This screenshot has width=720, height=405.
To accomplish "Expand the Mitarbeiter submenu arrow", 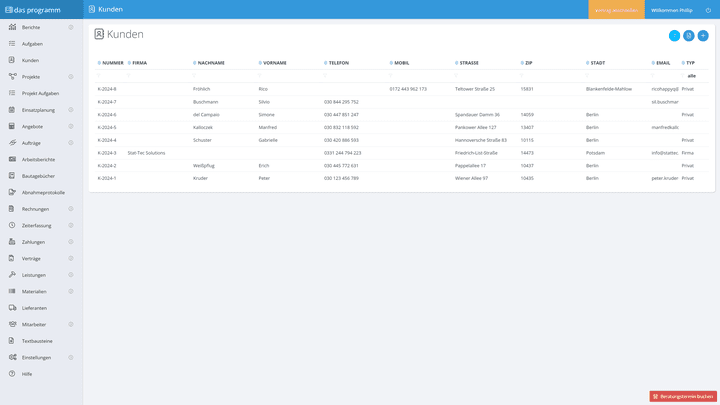I will (71, 324).
